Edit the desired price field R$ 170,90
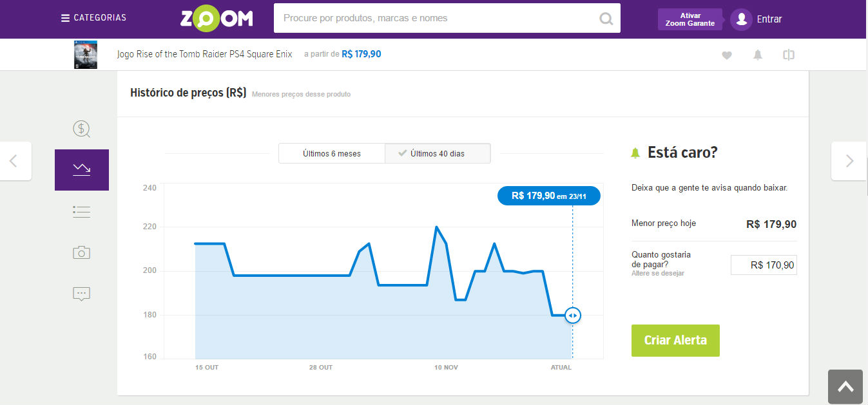The height and width of the screenshot is (405, 868). coord(764,265)
